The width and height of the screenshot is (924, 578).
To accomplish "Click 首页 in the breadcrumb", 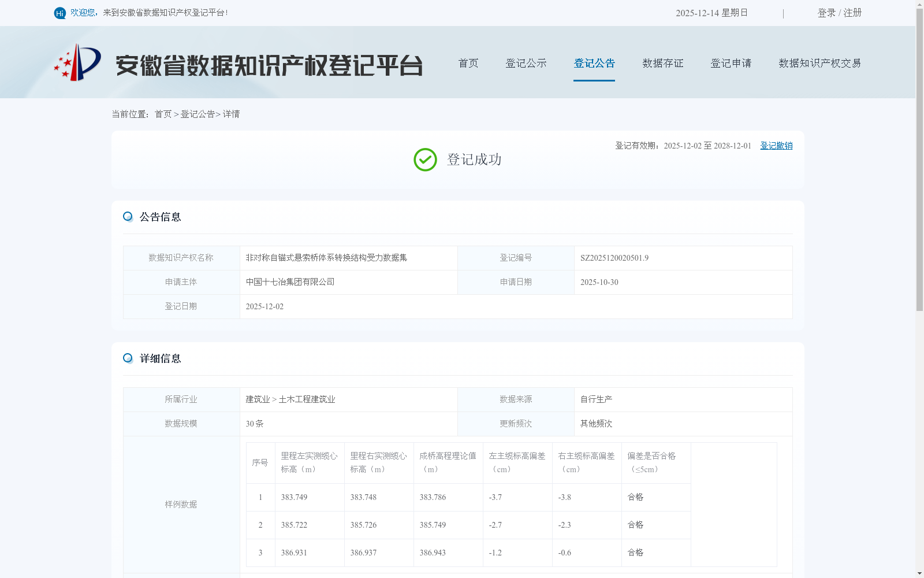I will click(163, 114).
